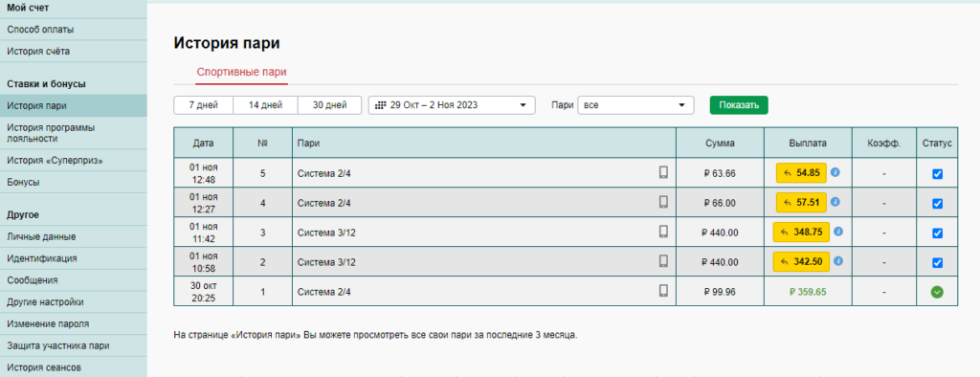The height and width of the screenshot is (377, 980).
Task: Open the Пари filter dropdown set to все
Action: coord(635,105)
